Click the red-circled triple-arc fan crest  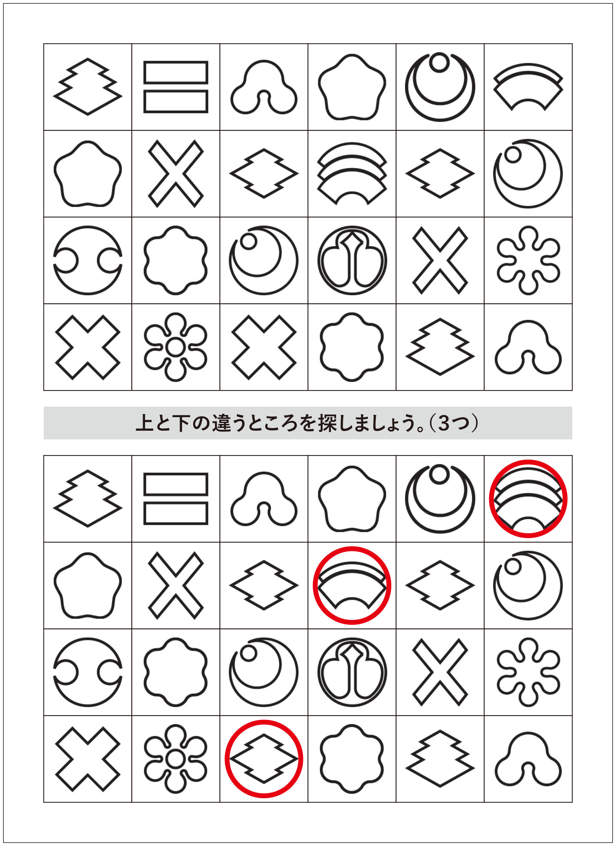click(528, 499)
